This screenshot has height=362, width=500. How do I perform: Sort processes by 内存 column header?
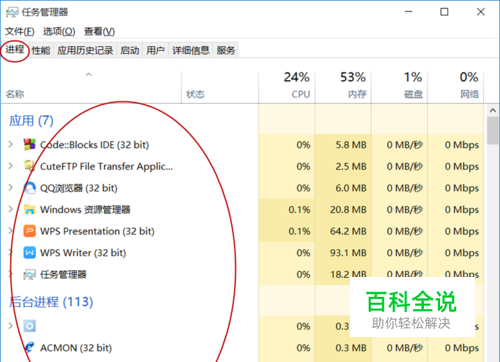[343, 87]
